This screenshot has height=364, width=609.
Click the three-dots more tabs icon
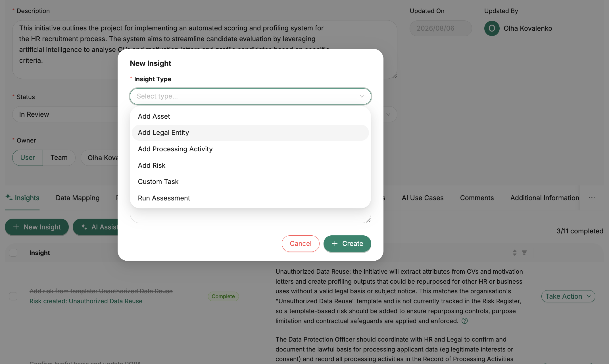pos(592,198)
